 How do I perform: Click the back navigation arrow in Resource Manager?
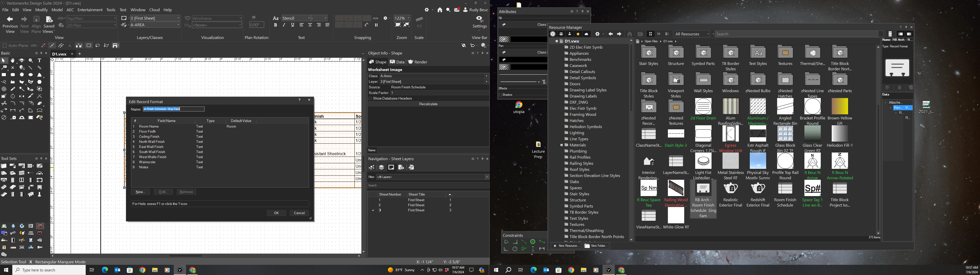click(611, 34)
